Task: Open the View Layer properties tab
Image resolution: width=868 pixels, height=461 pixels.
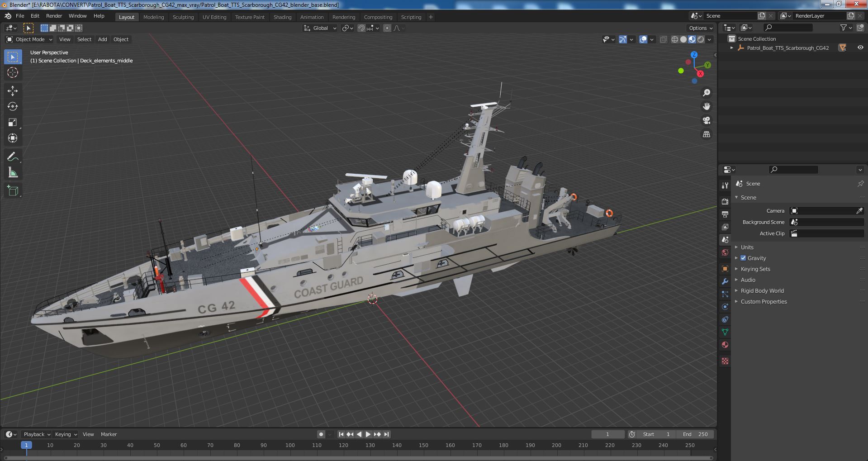Action: pos(725,227)
